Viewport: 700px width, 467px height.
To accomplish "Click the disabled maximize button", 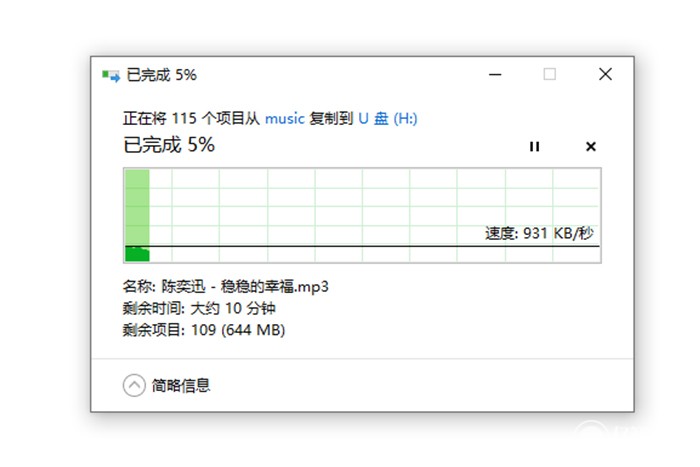I will [x=550, y=75].
